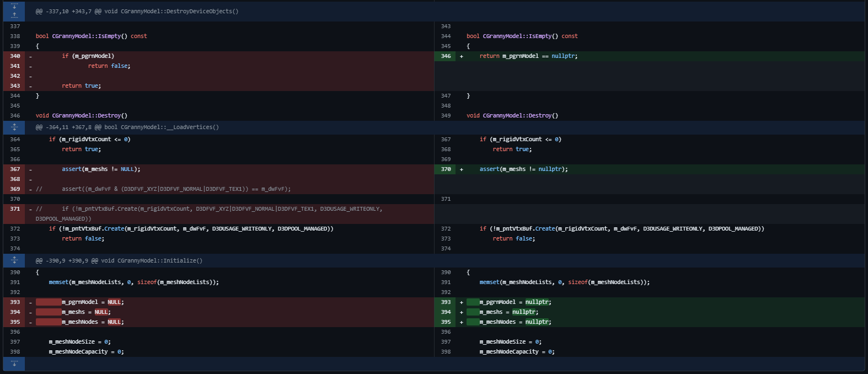
Task: Select added line number 393 on the right
Action: [x=446, y=302]
